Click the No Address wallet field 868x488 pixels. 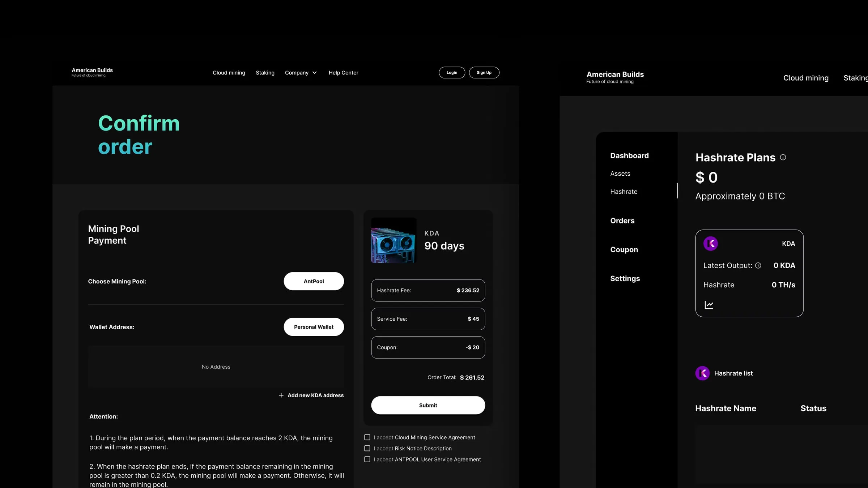coord(216,367)
